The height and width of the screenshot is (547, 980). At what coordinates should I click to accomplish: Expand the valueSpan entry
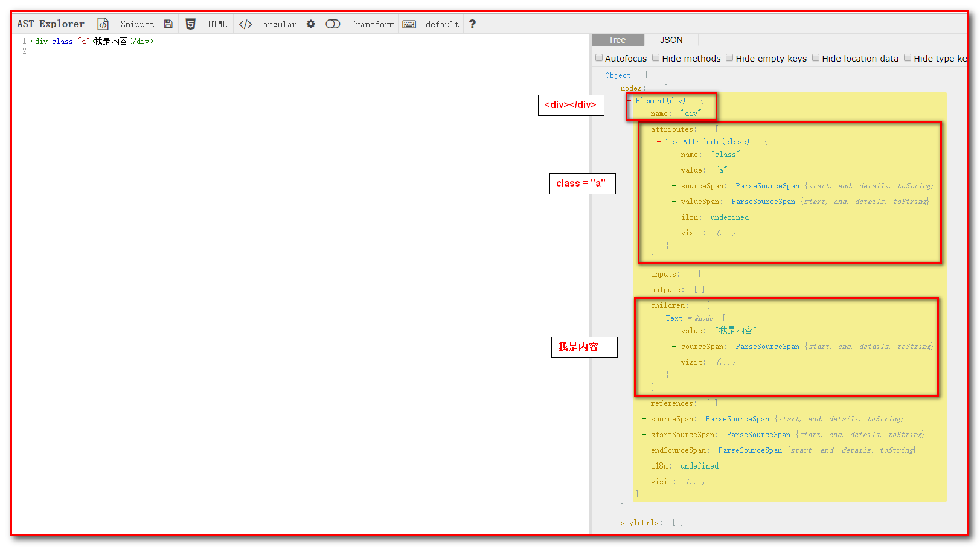(674, 202)
